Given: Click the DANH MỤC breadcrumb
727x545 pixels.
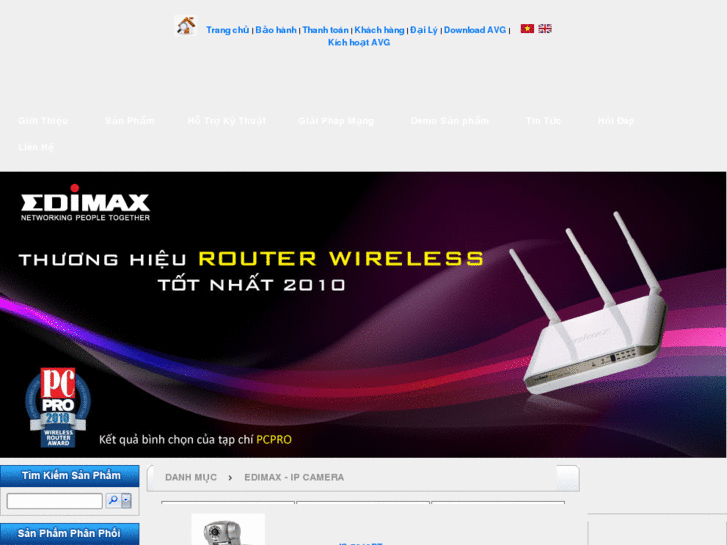Looking at the screenshot, I should tap(191, 478).
